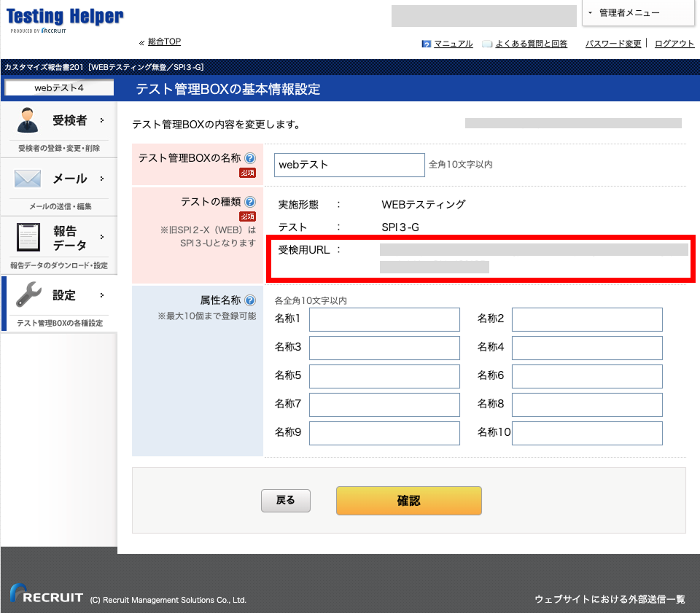
Task: Click the 受検者 person icon
Action: click(28, 120)
